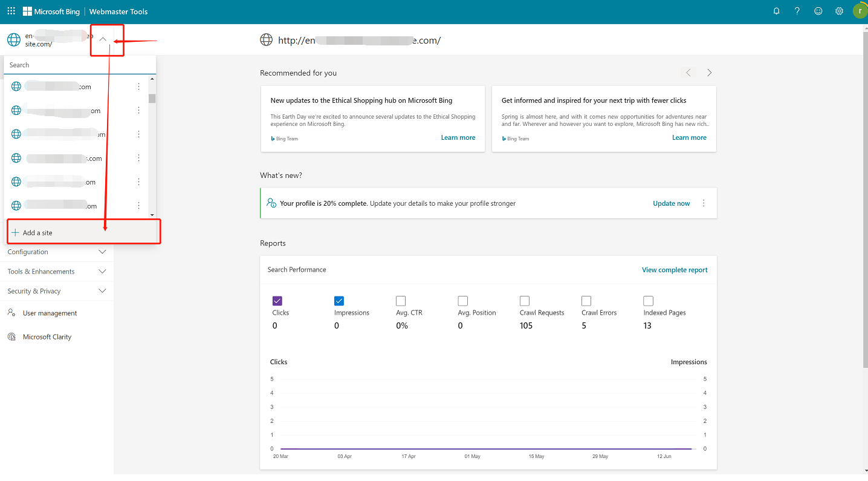
Task: Collapse the site selector chevron
Action: [x=103, y=40]
